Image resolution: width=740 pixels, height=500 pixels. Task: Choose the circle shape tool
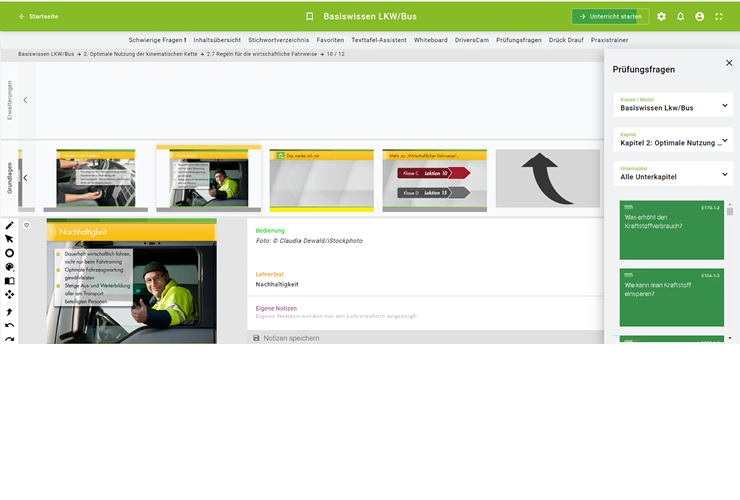pyautogui.click(x=9, y=253)
